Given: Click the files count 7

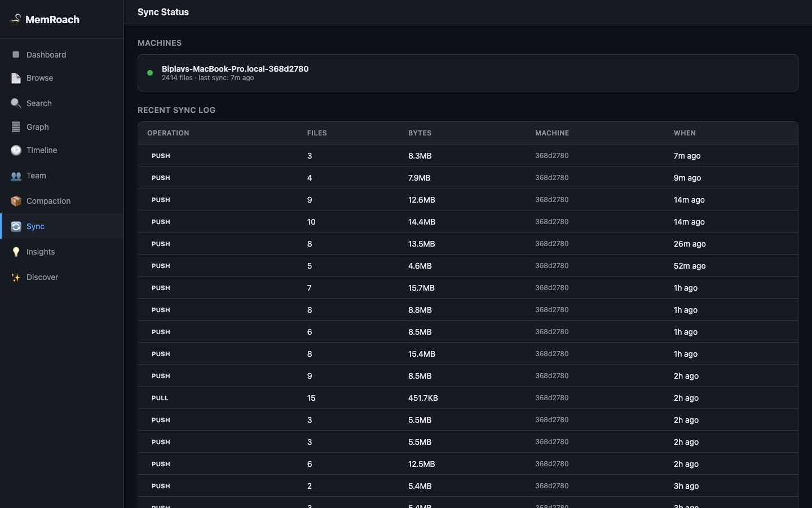Looking at the screenshot, I should 310,288.
